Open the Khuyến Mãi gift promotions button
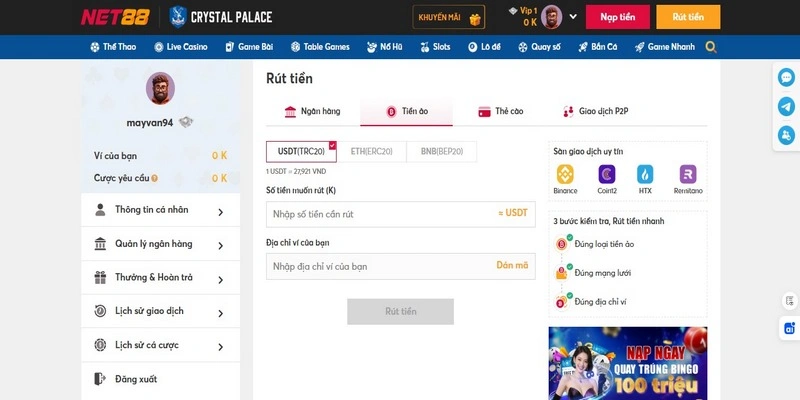The height and width of the screenshot is (400, 800). click(x=448, y=17)
